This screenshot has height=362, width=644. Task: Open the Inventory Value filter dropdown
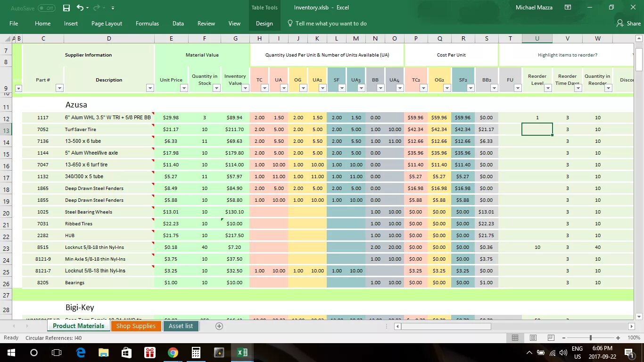[245, 88]
